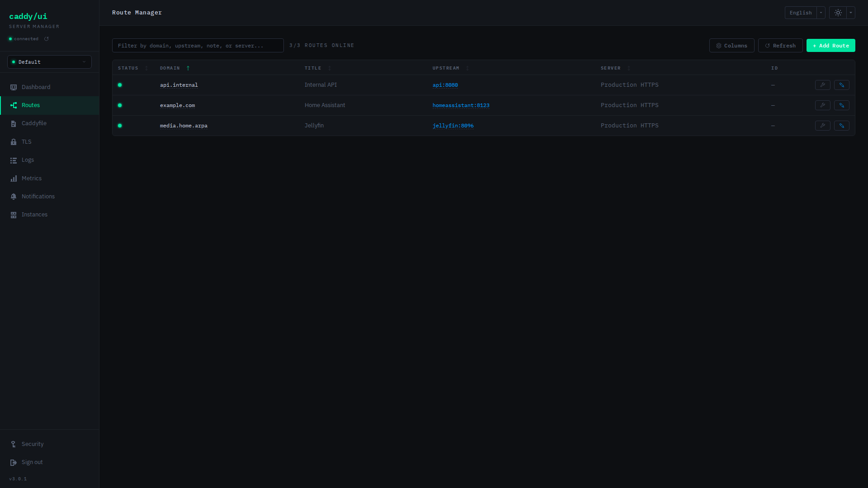Focus the route filter search field
This screenshot has width=868, height=488.
click(x=198, y=46)
